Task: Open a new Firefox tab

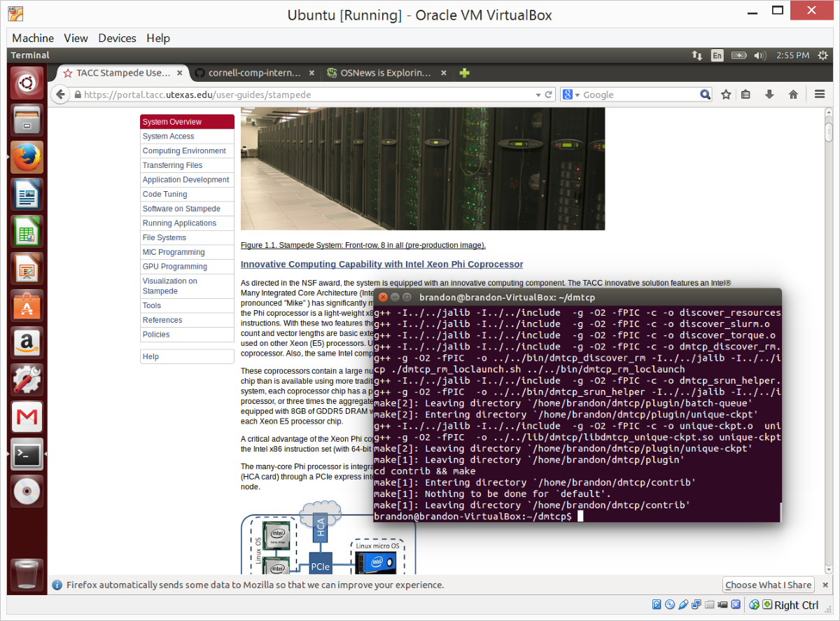Action: tap(464, 73)
